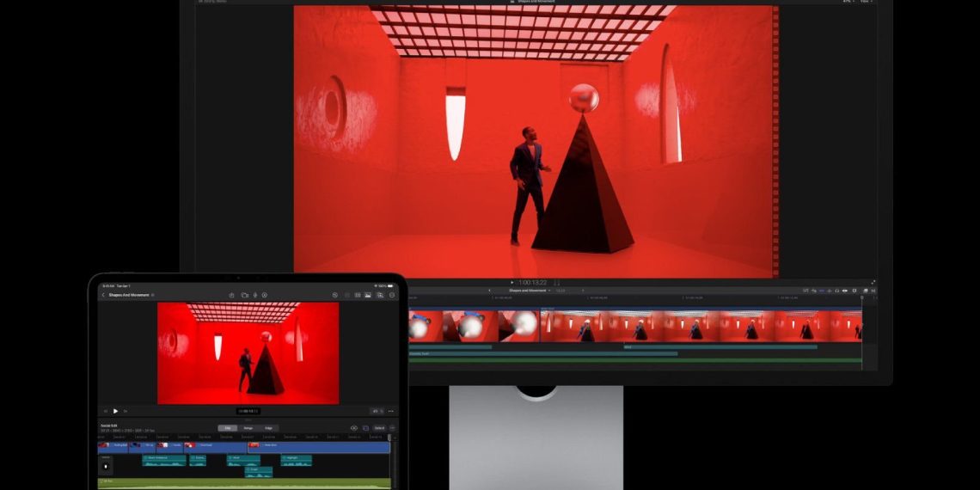The height and width of the screenshot is (490, 980).
Task: Tap the back chevron beside Shapes And Movement
Action: (x=103, y=295)
